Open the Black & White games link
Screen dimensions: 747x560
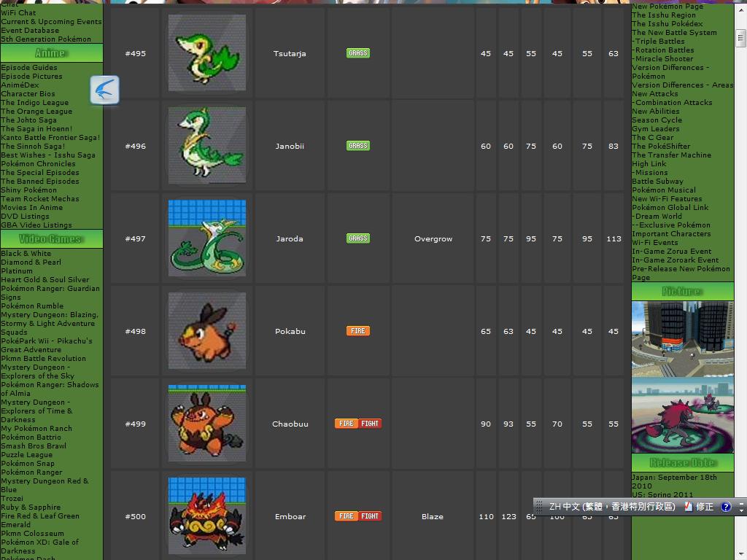[26, 253]
